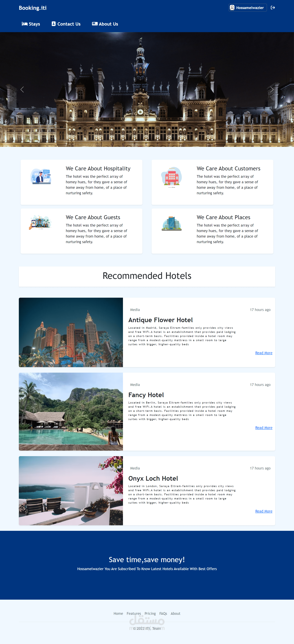Screen dimensions: 294x644
Task: Click the blue skyscraper Places illustration
Action: pos(172,223)
